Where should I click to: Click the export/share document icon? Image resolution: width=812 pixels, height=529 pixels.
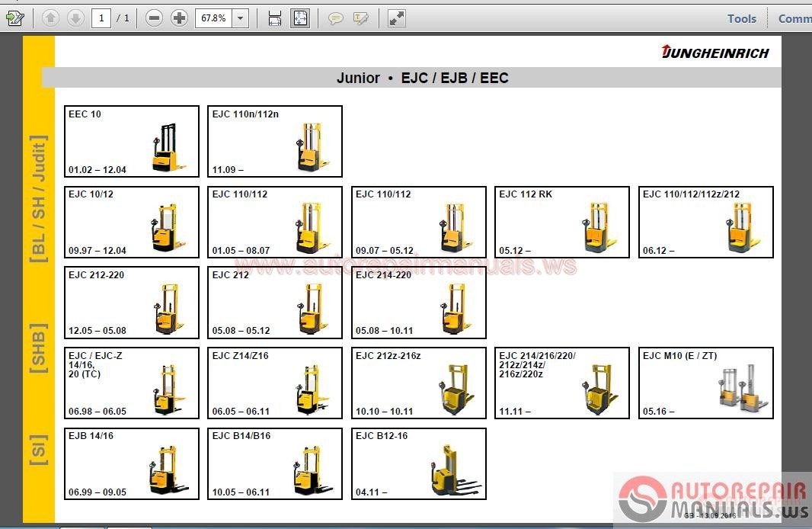click(14, 18)
